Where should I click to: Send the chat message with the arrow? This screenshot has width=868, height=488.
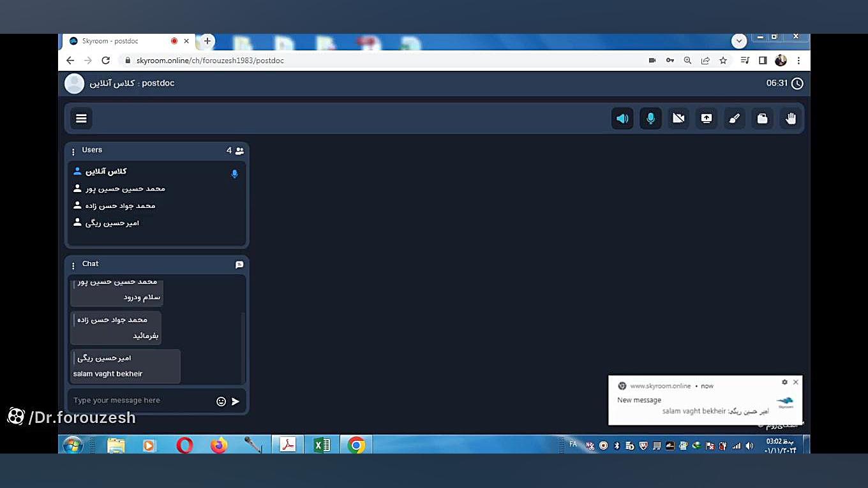(x=236, y=401)
